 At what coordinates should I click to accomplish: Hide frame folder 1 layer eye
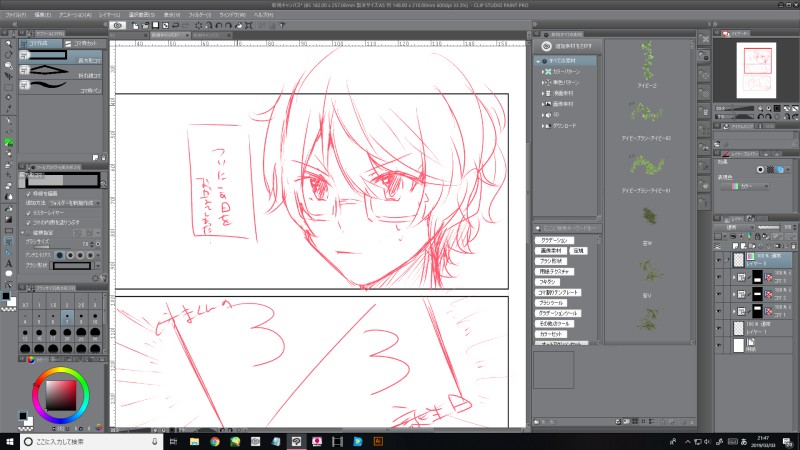coord(719,311)
